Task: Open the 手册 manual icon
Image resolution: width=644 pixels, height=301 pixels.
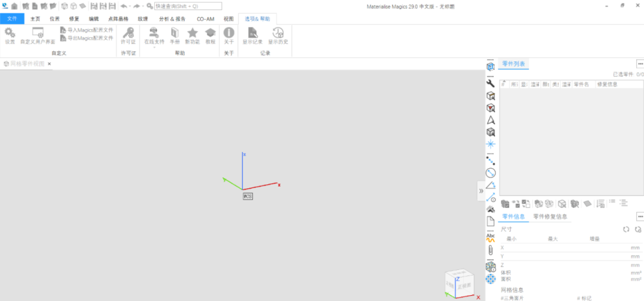Action: 174,35
